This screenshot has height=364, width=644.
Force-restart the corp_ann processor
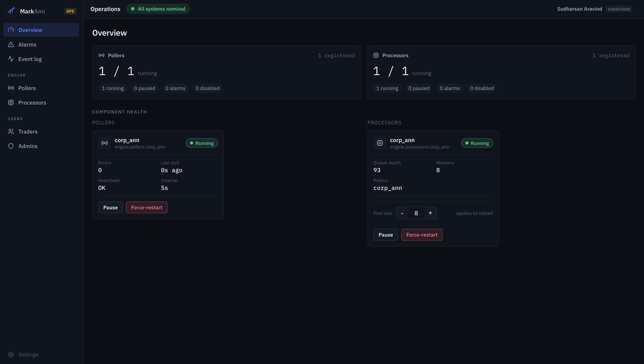[x=422, y=235]
